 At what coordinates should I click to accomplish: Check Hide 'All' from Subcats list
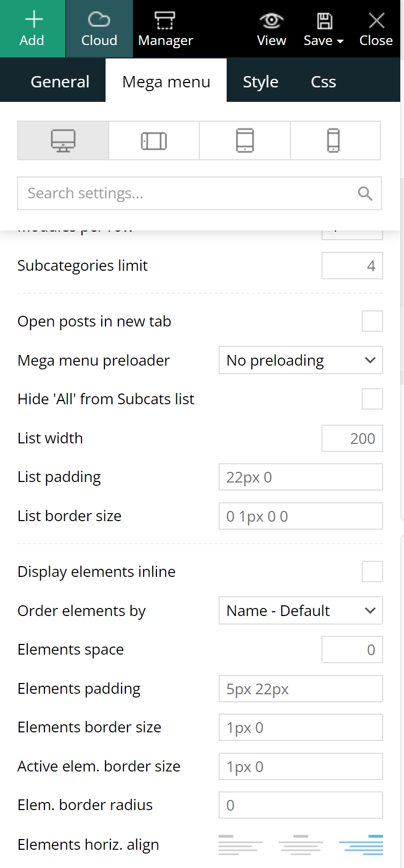click(372, 399)
